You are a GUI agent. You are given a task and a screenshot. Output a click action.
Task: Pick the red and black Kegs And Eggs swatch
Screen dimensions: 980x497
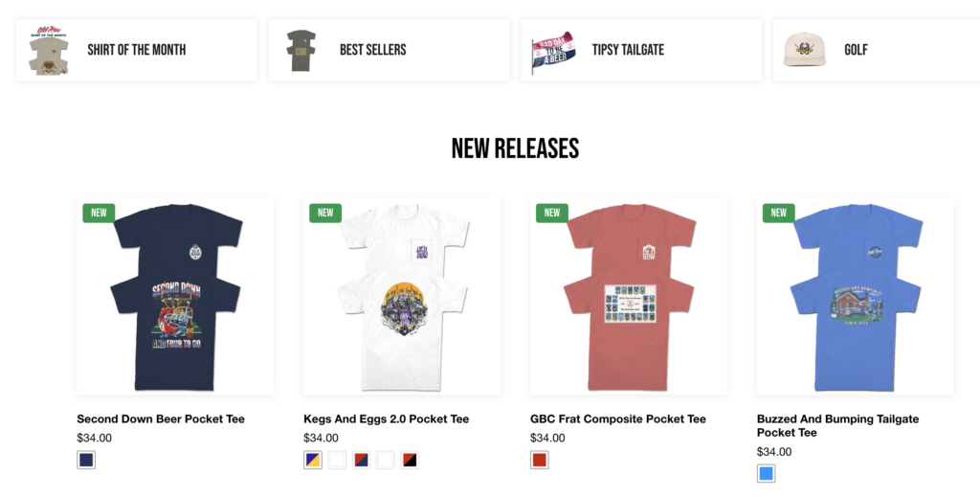[x=410, y=460]
